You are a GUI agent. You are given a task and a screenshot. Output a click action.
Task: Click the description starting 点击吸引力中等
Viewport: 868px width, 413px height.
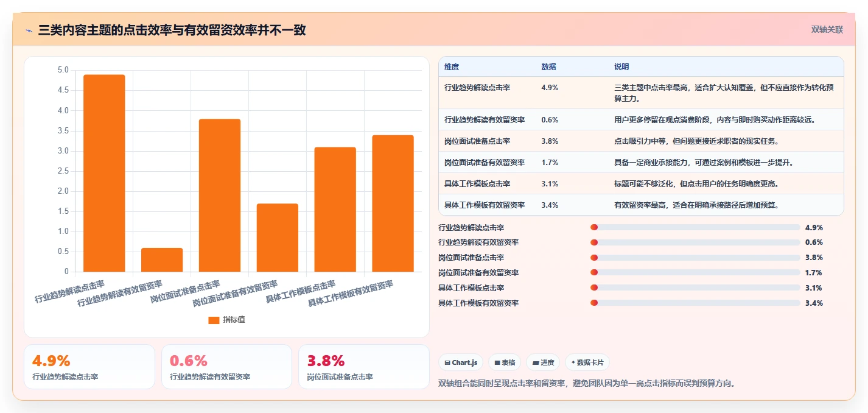(696, 141)
